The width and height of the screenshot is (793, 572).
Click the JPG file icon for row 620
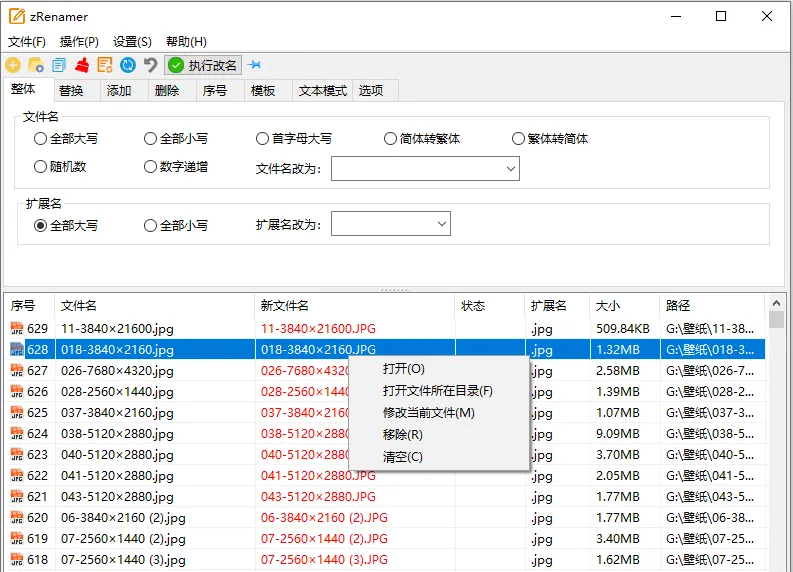[17, 517]
